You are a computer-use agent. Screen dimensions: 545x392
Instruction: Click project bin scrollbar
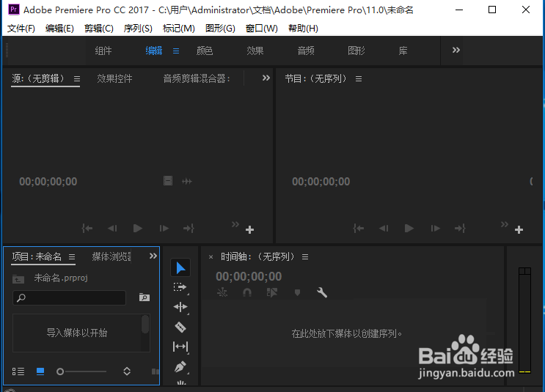pyautogui.click(x=145, y=325)
